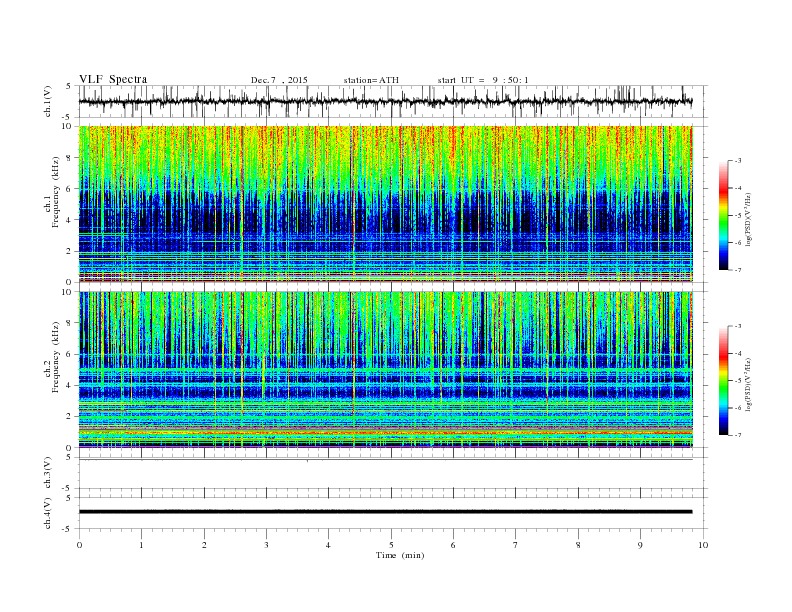Click time axis tick label "9"
Screen dimensions: 792x612
click(x=640, y=545)
